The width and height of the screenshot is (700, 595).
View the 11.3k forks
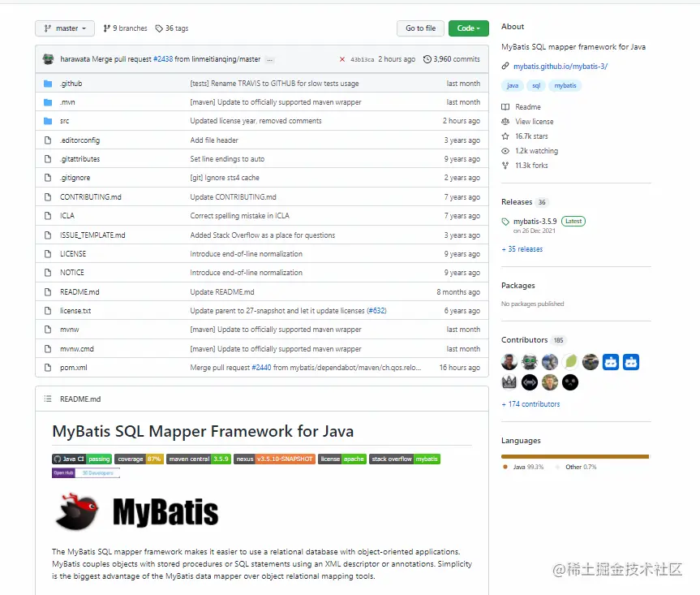tap(525, 166)
